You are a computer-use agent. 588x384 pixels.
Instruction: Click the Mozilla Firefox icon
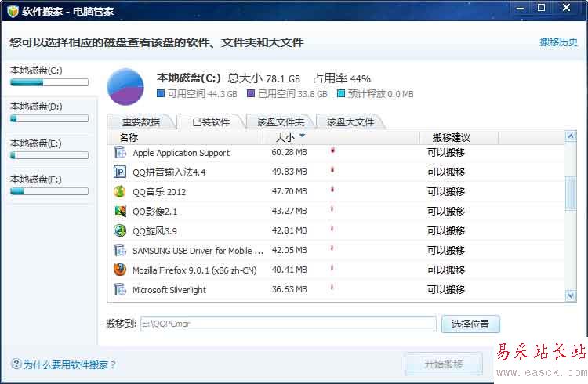click(x=120, y=270)
